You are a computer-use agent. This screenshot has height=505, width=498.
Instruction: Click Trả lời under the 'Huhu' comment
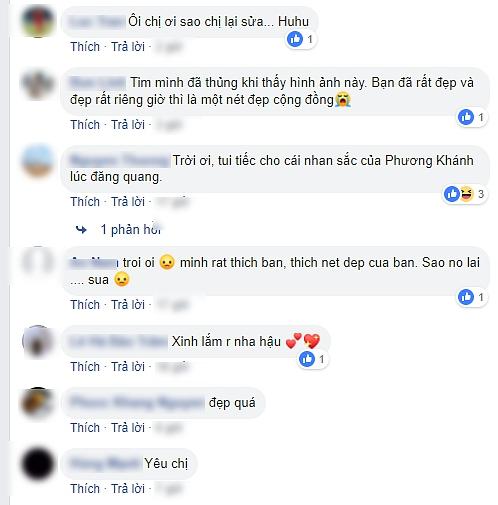[x=128, y=47]
